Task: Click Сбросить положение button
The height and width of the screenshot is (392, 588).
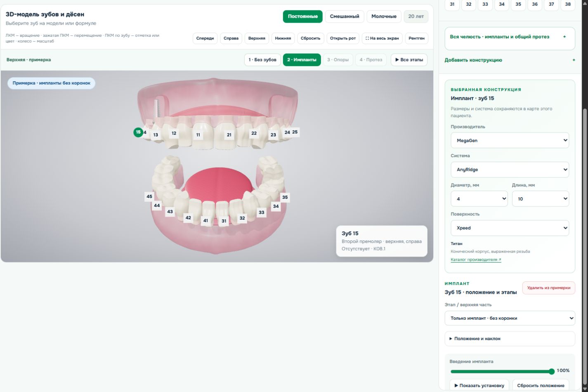Action: [541, 385]
